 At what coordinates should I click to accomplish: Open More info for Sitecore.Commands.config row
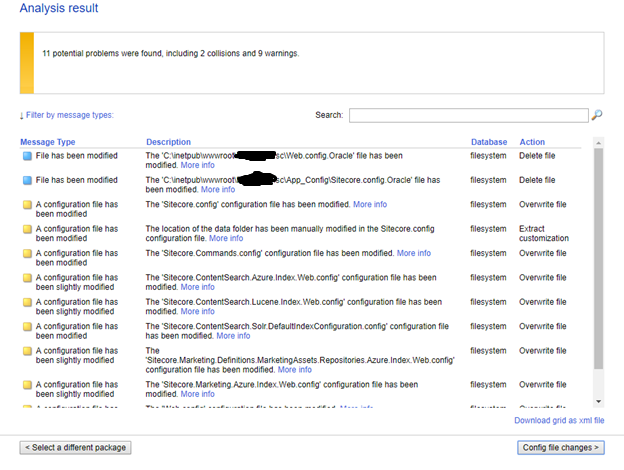point(413,253)
